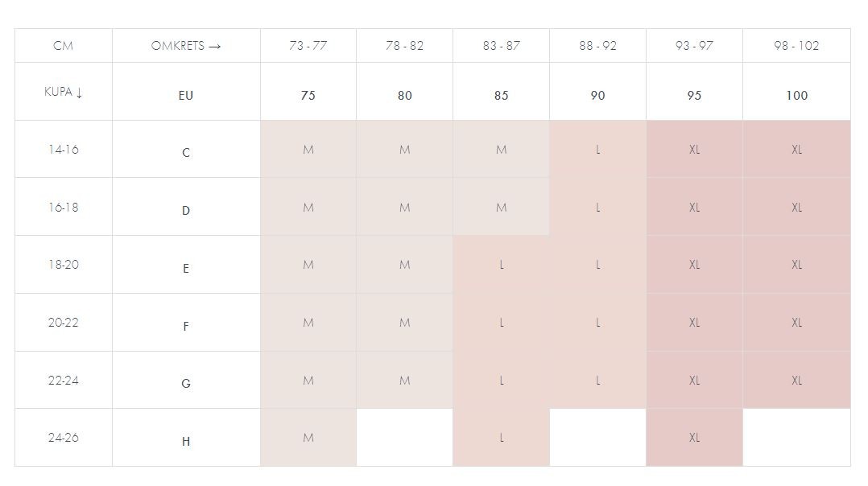Click the KUPA header cell with down arrow

(64, 92)
